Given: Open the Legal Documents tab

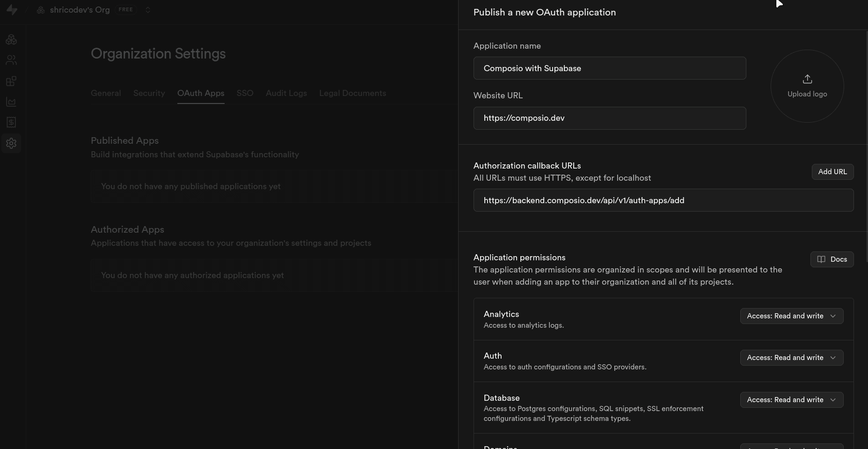Looking at the screenshot, I should [x=353, y=93].
